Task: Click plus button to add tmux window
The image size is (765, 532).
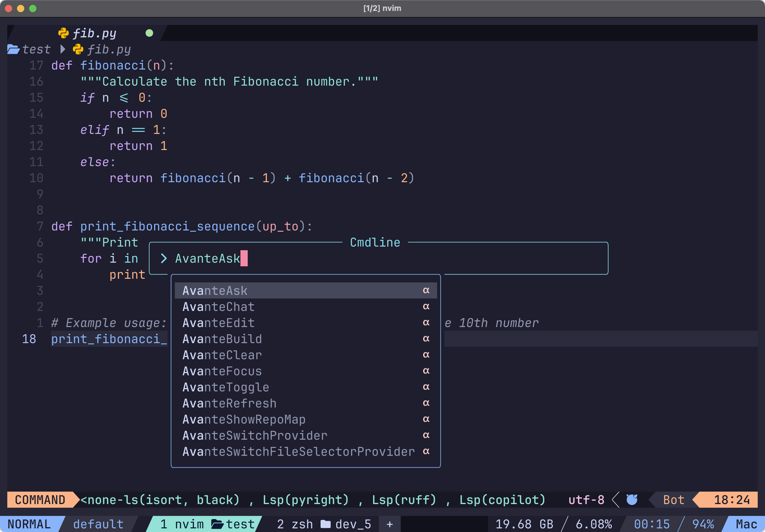Action: click(390, 524)
